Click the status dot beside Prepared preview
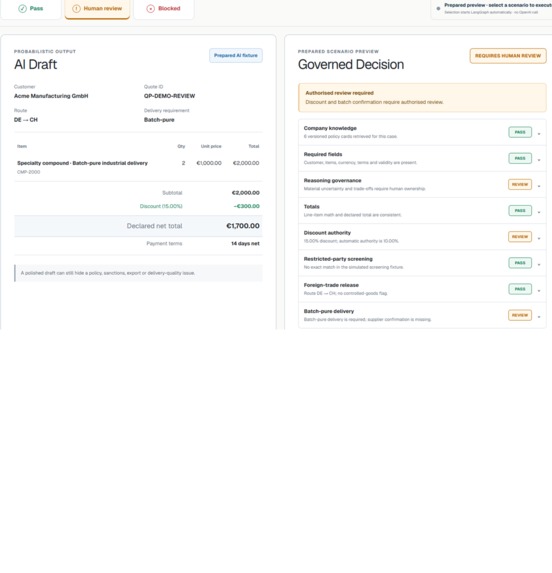Image resolution: width=552 pixels, height=573 pixels. click(438, 8)
